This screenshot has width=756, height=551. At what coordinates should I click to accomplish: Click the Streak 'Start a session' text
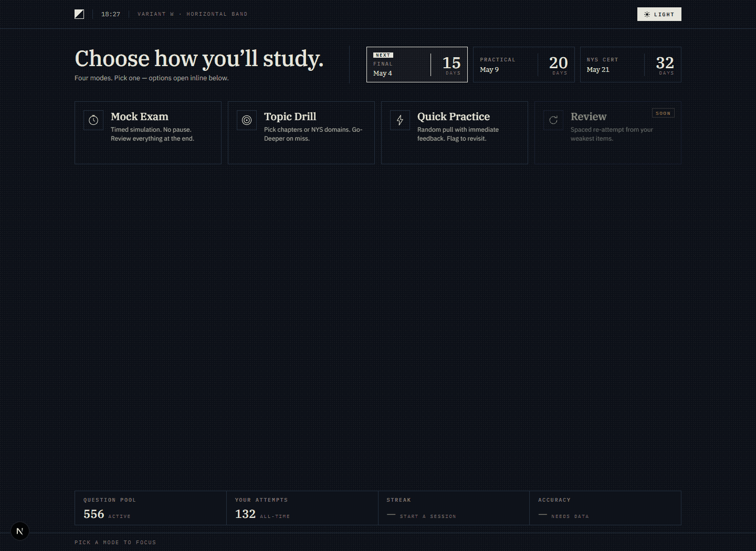[428, 516]
